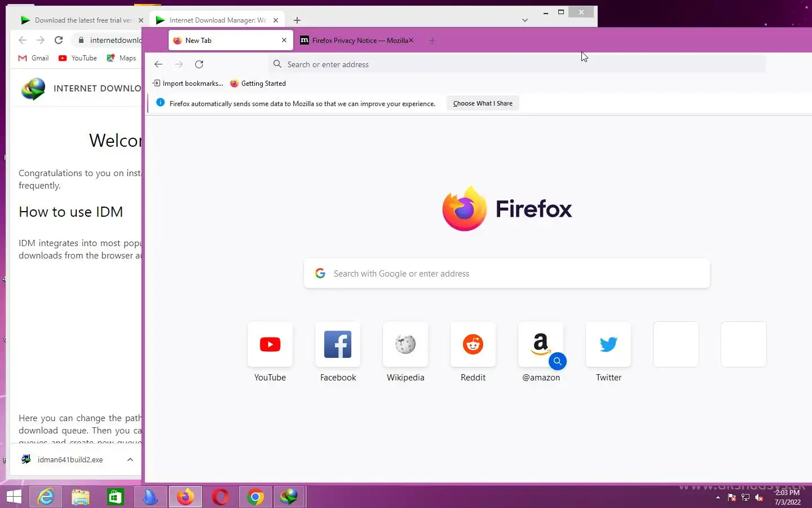Click the first empty shortcut tile
The image size is (812, 508).
(x=676, y=344)
